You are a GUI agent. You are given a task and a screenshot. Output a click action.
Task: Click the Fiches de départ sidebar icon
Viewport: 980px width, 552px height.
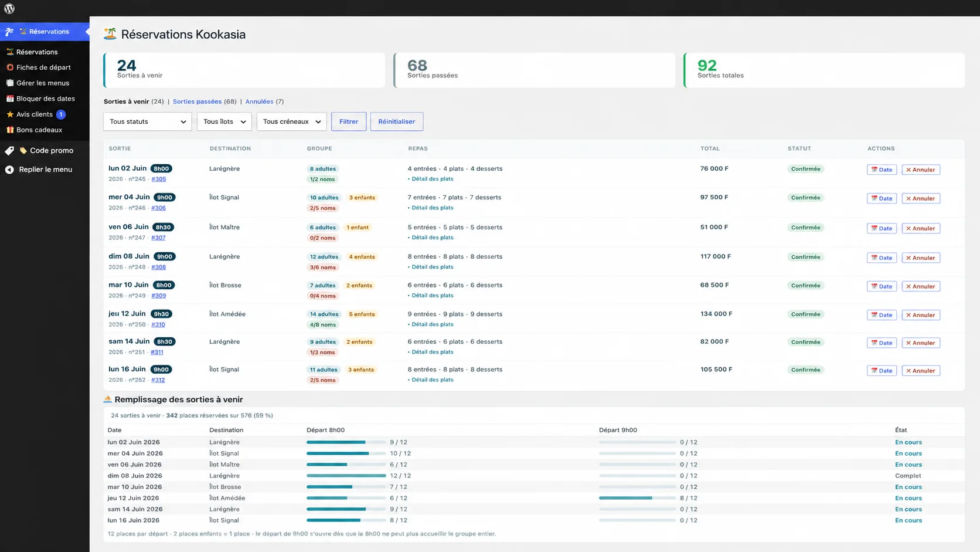click(x=9, y=67)
